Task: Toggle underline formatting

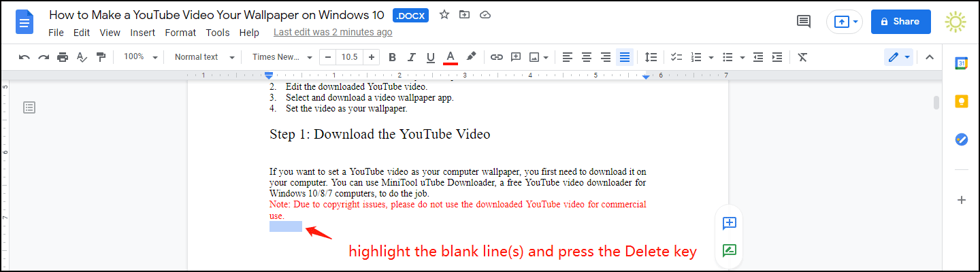Action: click(430, 57)
